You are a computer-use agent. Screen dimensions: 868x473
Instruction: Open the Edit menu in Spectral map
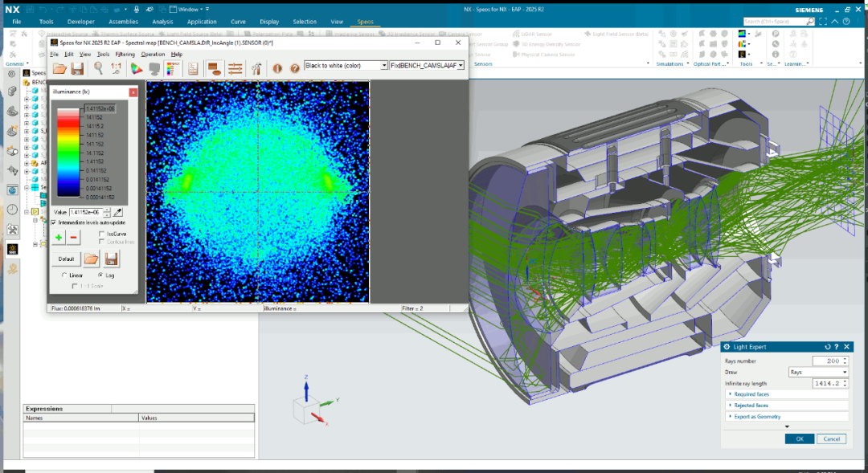[x=68, y=55]
